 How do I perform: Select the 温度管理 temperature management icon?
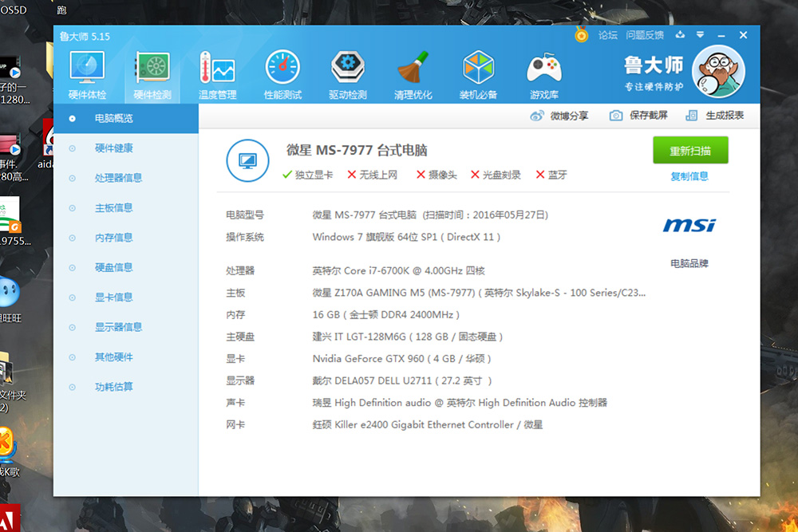[x=217, y=69]
